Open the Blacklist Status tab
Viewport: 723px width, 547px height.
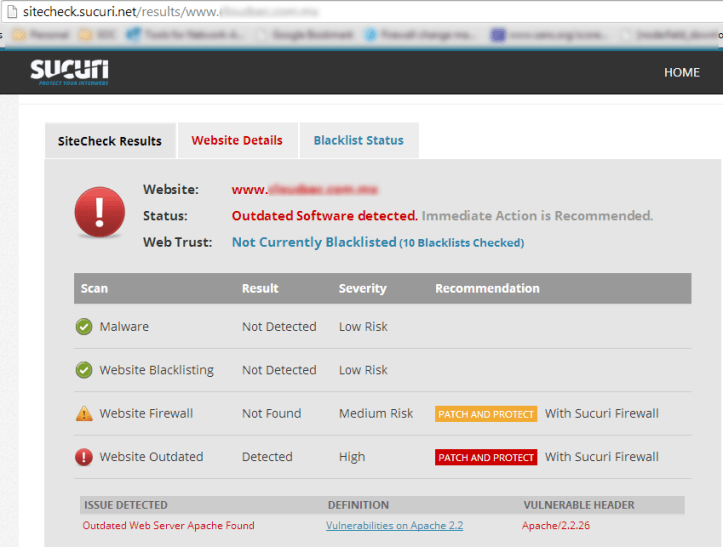click(x=358, y=141)
